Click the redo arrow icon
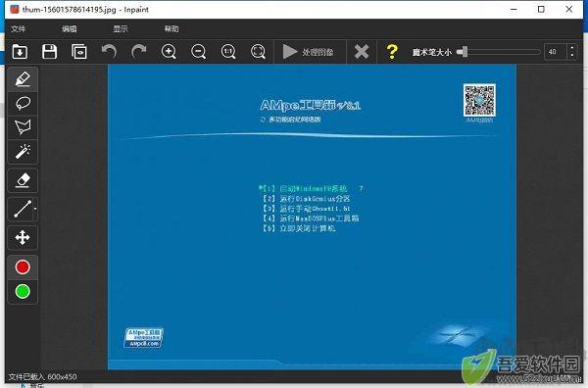 point(139,52)
